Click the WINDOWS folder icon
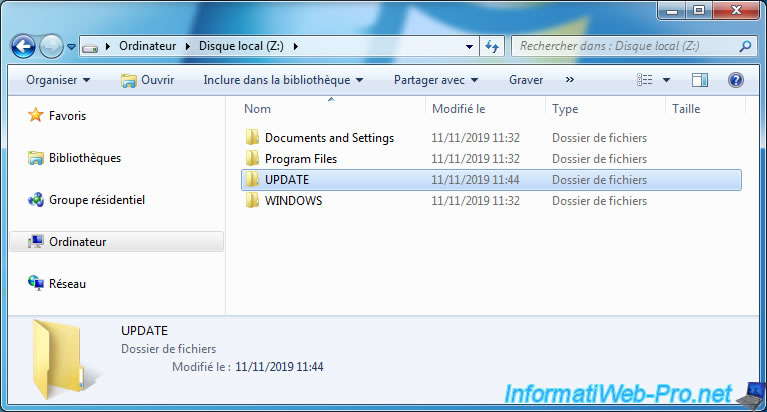Image resolution: width=767 pixels, height=412 pixels. [x=252, y=201]
